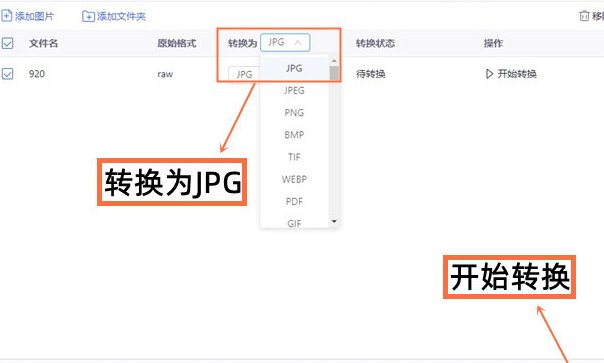Click 开始转换 in the row for 920
604x363 pixels.
[517, 74]
